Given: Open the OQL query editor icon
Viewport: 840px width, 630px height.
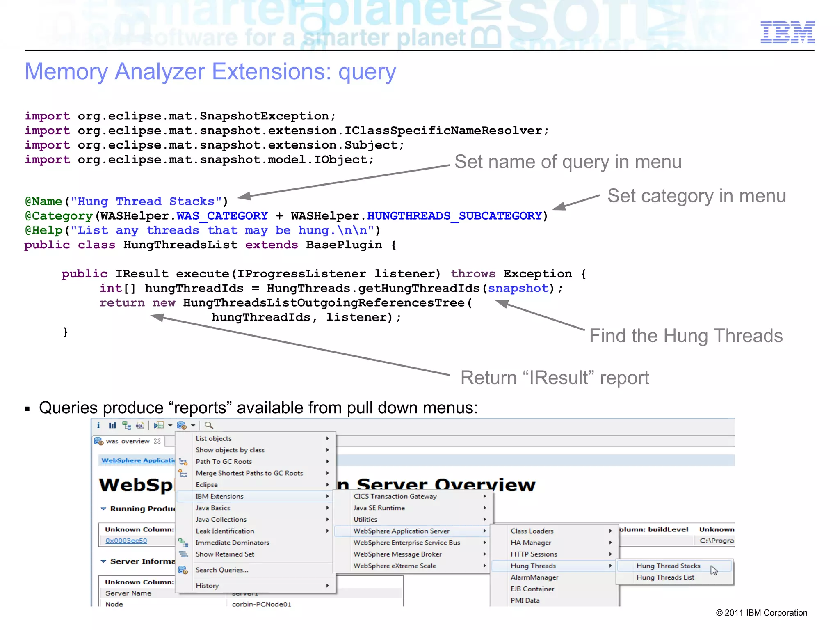Looking at the screenshot, I should pos(140,425).
